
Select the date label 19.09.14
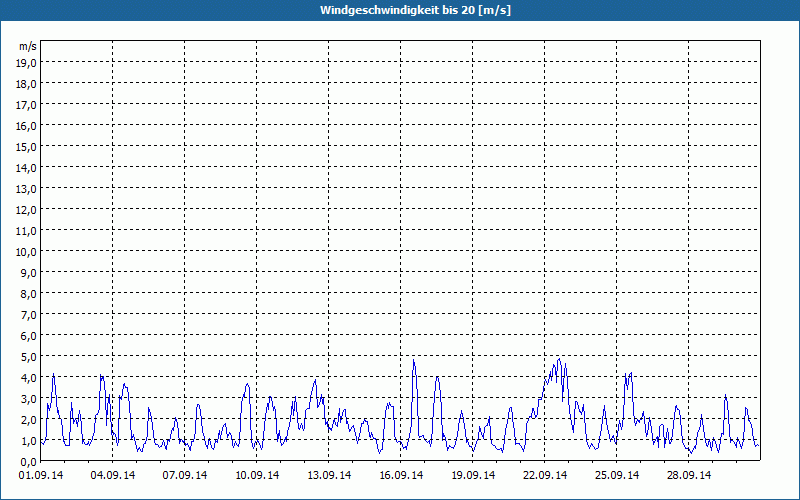click(x=472, y=475)
